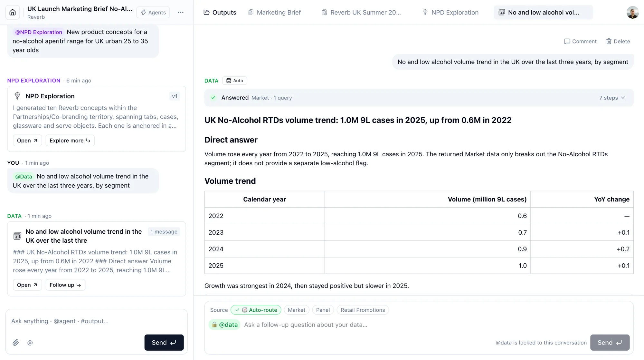Open the Agents menu button
This screenshot has width=644, height=360.
(x=153, y=12)
